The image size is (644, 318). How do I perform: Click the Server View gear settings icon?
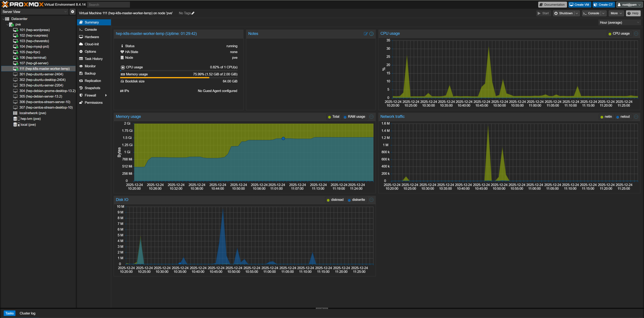[73, 12]
